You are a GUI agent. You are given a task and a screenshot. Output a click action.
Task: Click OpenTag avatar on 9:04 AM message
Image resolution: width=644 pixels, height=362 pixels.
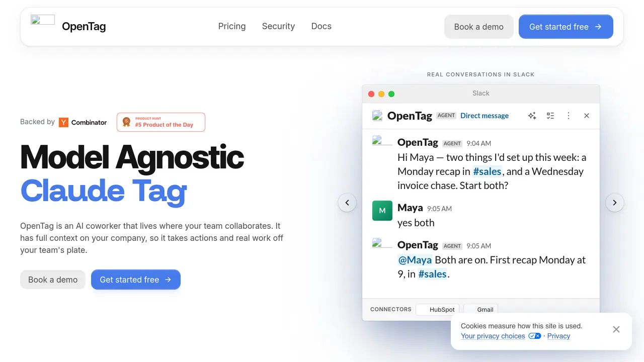click(382, 141)
